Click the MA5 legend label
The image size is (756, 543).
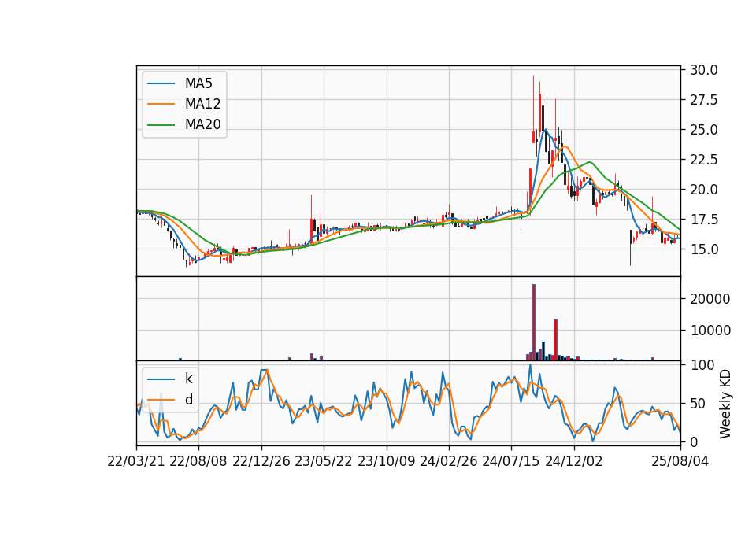(x=198, y=83)
